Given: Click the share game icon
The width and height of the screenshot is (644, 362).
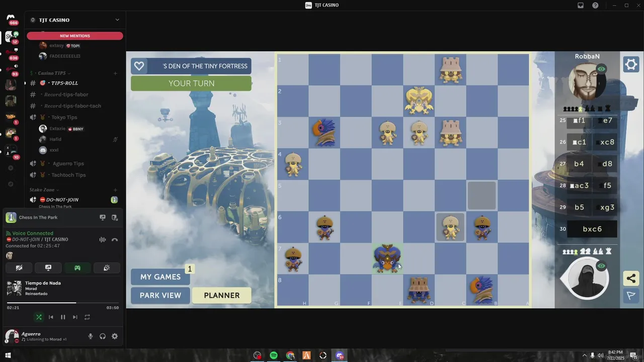Looking at the screenshot, I should pyautogui.click(x=631, y=279).
